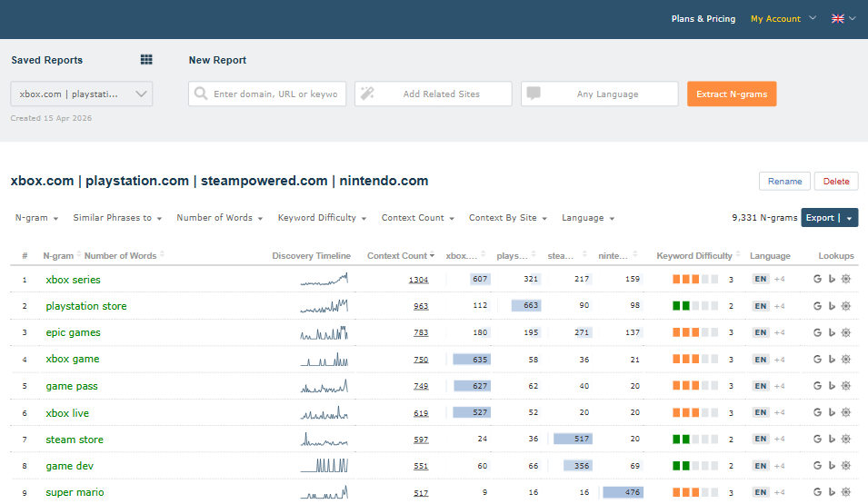Sort by ninte... site column header
The image size is (868, 504).
pos(618,255)
